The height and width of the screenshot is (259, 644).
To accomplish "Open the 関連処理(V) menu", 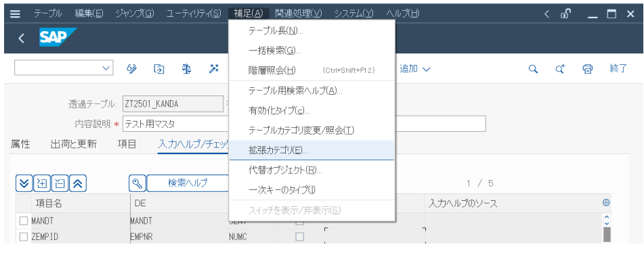I will [x=299, y=14].
